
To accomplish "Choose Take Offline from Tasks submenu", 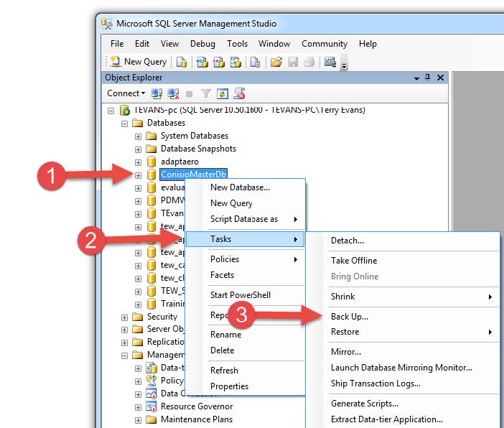I will pyautogui.click(x=403, y=261).
